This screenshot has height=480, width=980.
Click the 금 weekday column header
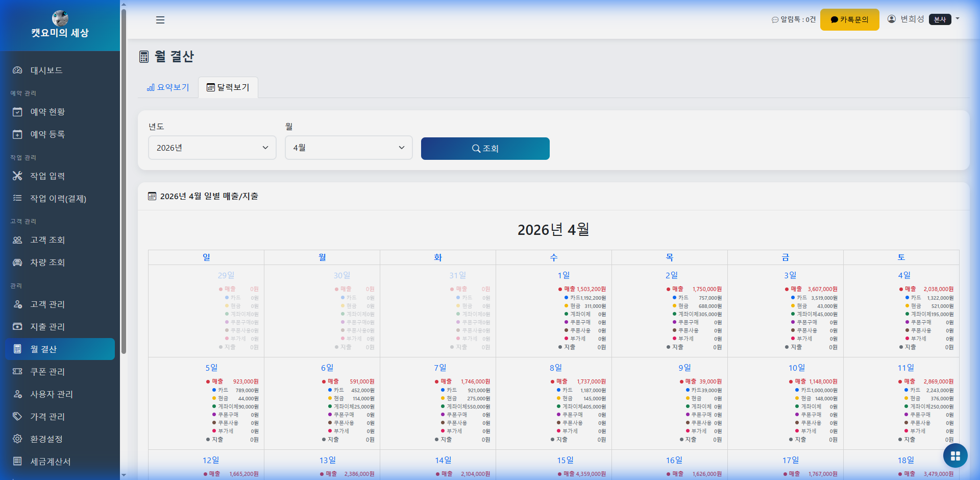click(x=786, y=257)
